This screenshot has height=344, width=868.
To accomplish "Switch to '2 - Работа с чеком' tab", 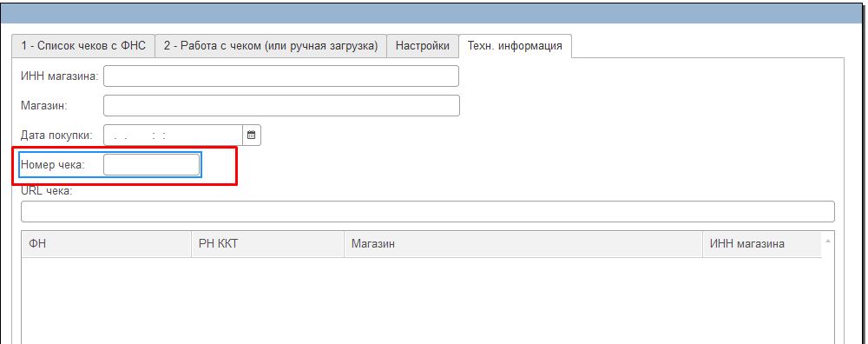I will click(271, 46).
